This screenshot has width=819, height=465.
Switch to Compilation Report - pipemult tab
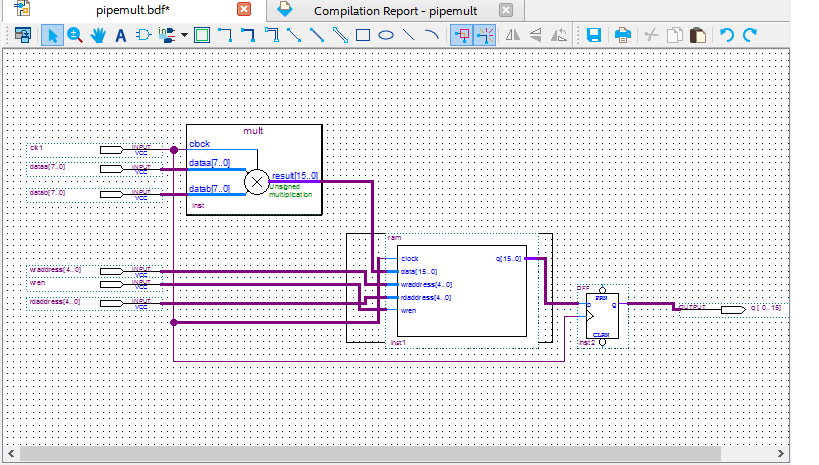click(394, 10)
